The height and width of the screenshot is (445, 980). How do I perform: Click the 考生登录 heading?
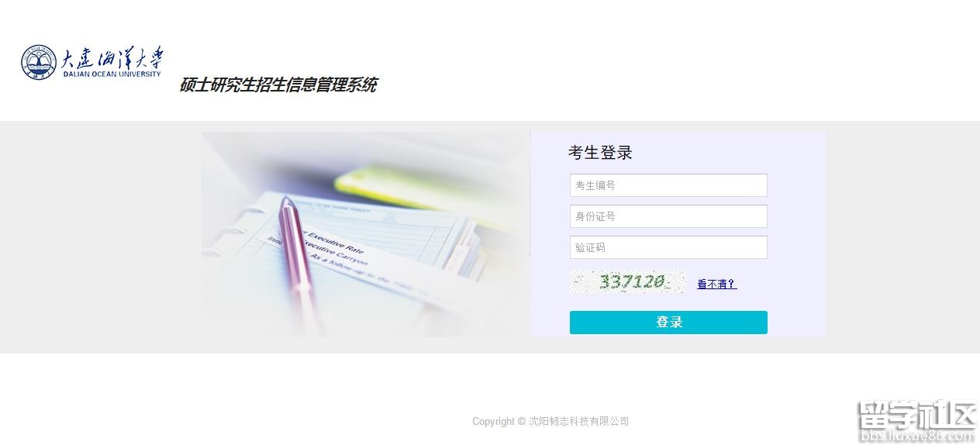(600, 153)
